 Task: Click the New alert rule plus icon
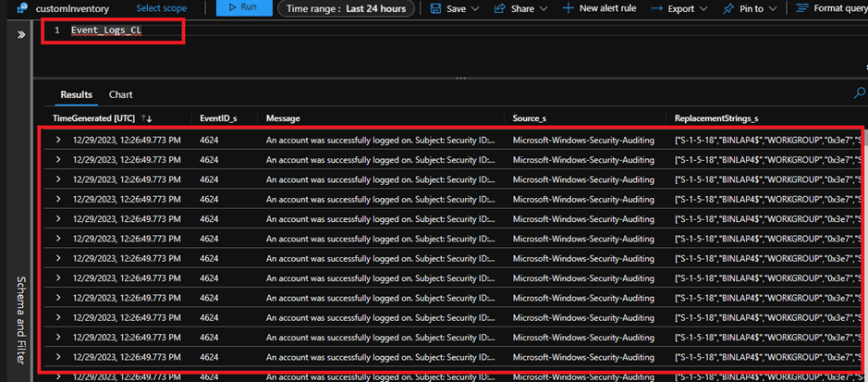click(568, 8)
